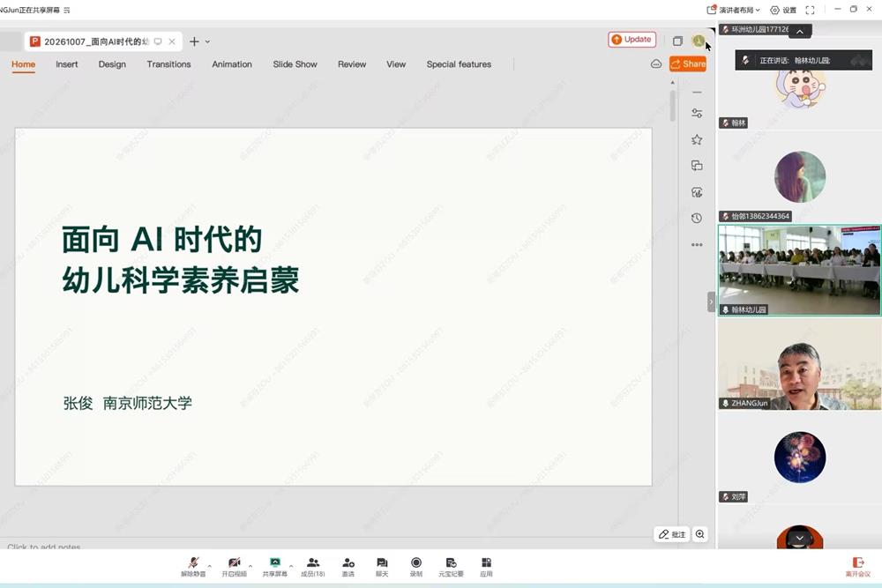Open the Design ribbon tab

click(x=112, y=64)
